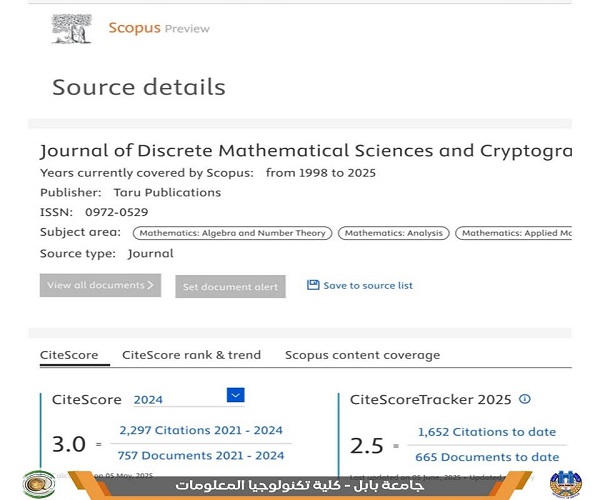Screen dimensions: 600x500
Task: Select the Mathematics: Algebra and Number Theory tag
Action: click(232, 233)
